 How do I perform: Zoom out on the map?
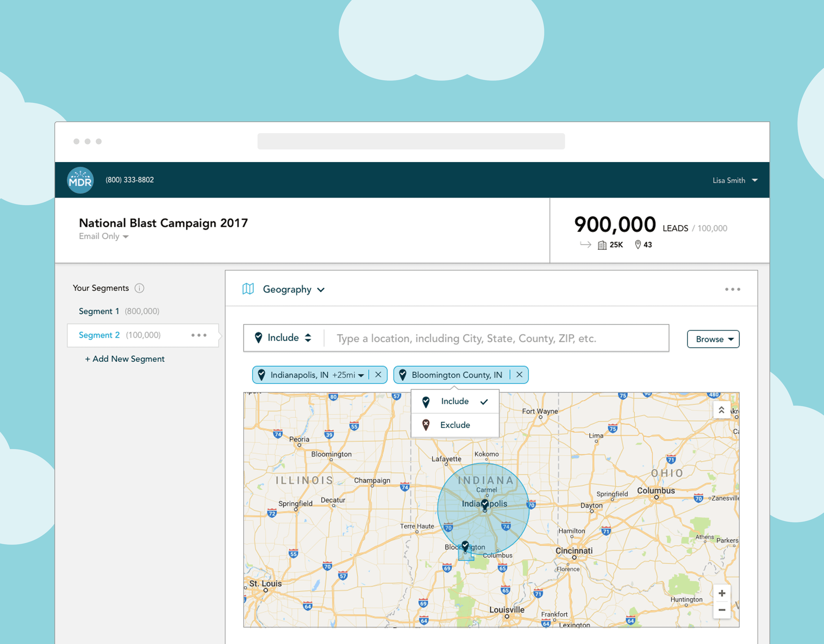click(x=722, y=610)
